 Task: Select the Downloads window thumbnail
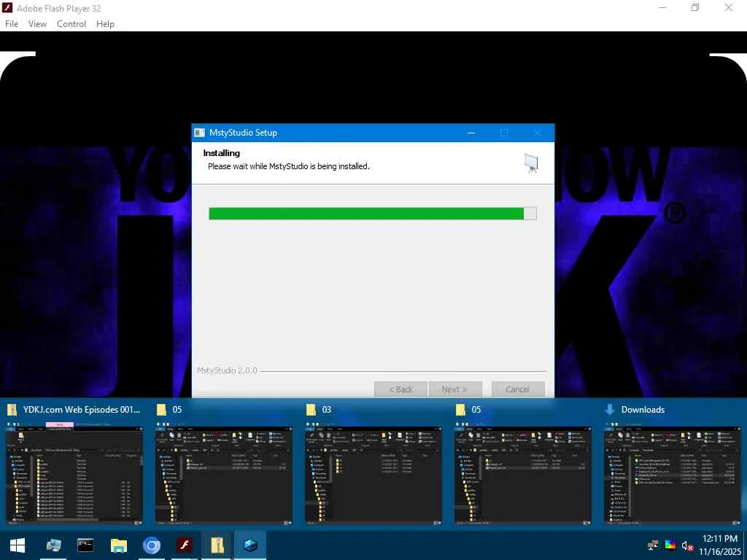(673, 473)
